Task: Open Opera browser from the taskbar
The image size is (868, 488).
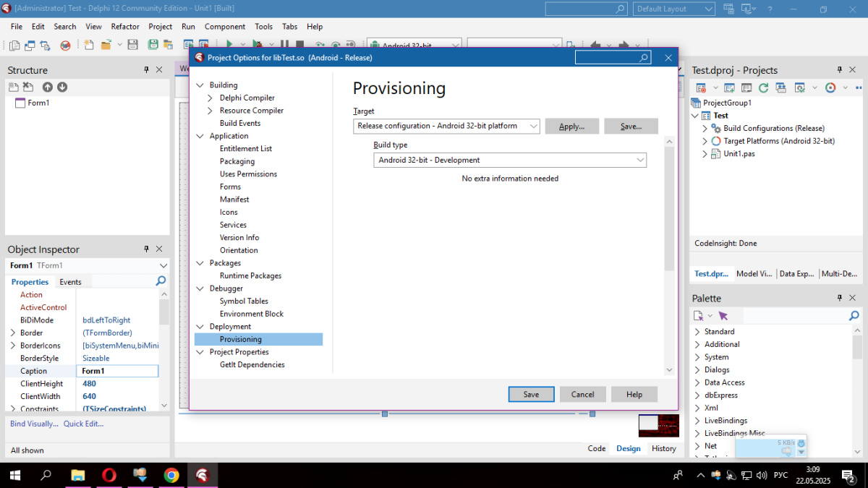Action: pos(109,475)
